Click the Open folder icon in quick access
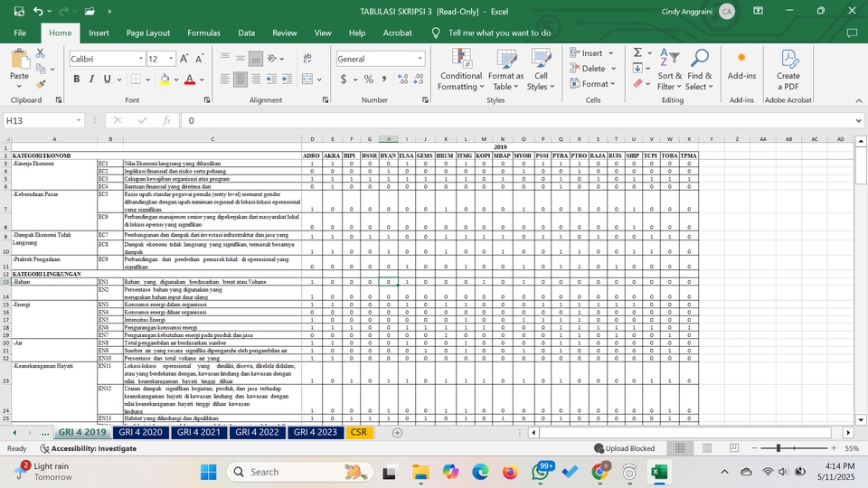868x488 pixels. [90, 11]
